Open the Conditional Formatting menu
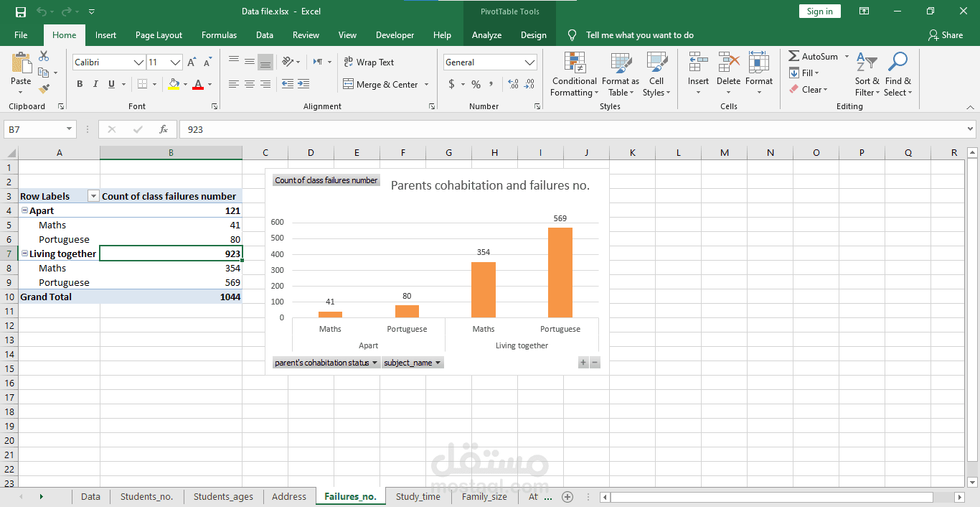This screenshot has width=980, height=507. click(574, 75)
